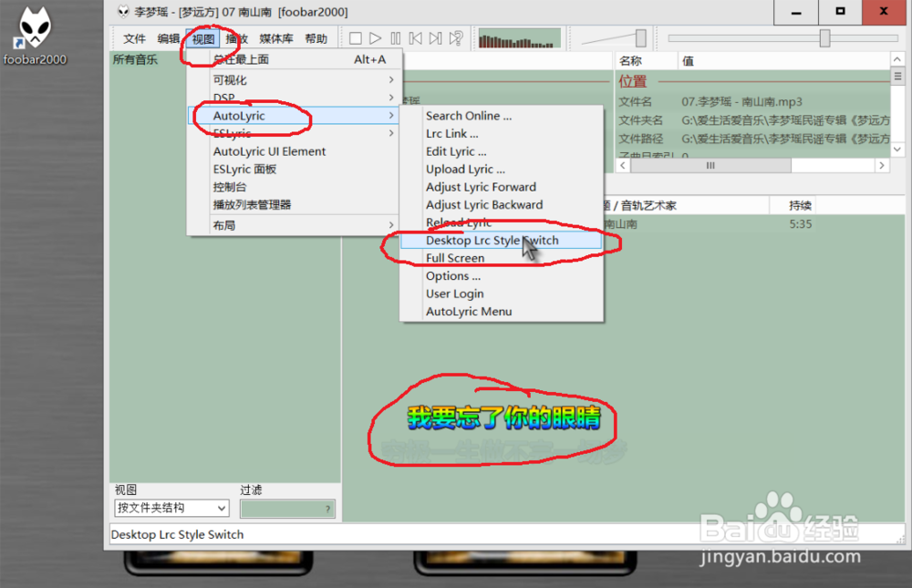
Task: Adjust the volume slider handle
Action: point(640,38)
